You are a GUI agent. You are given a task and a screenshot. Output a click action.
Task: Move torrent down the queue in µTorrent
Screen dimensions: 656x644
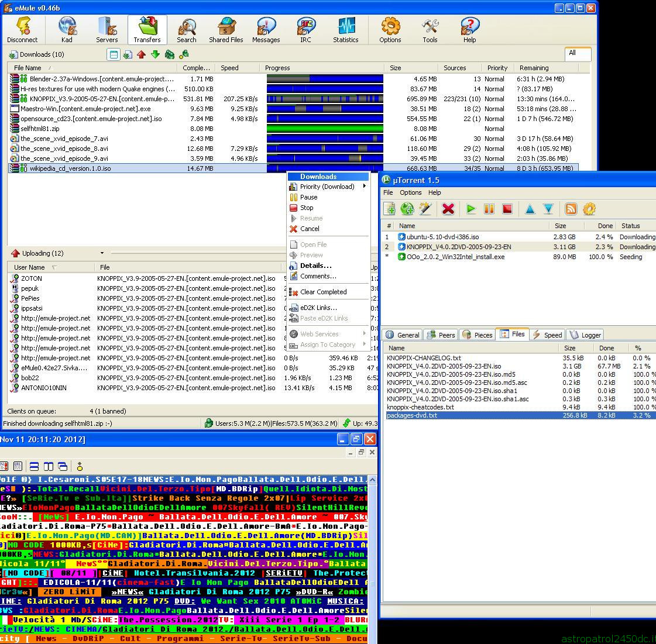click(548, 209)
